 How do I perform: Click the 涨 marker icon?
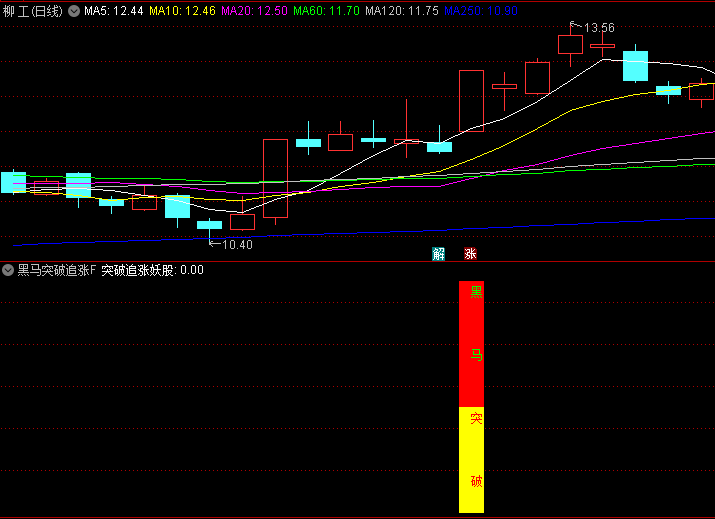click(x=471, y=254)
